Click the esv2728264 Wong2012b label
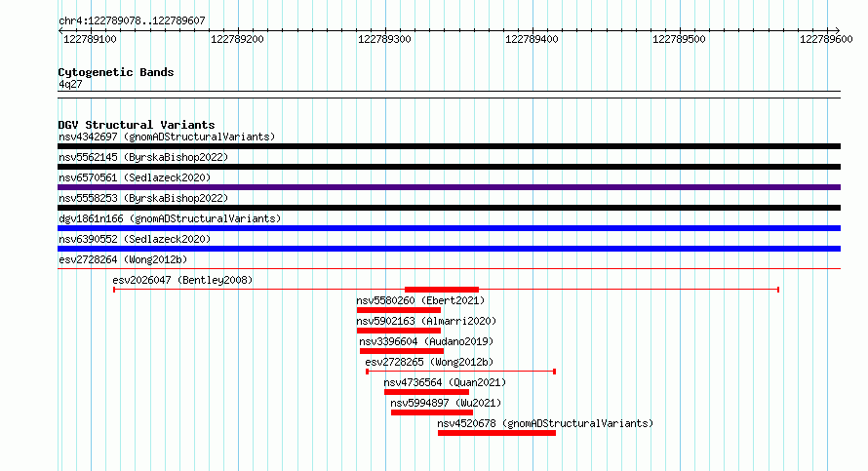Viewport: 868px width, 471px height. point(123,259)
